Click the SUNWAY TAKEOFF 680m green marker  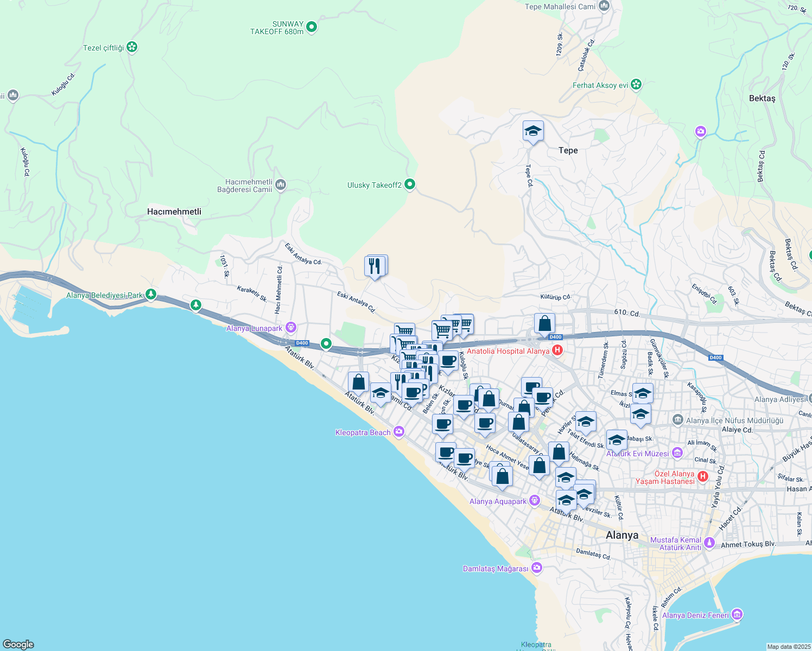click(312, 26)
